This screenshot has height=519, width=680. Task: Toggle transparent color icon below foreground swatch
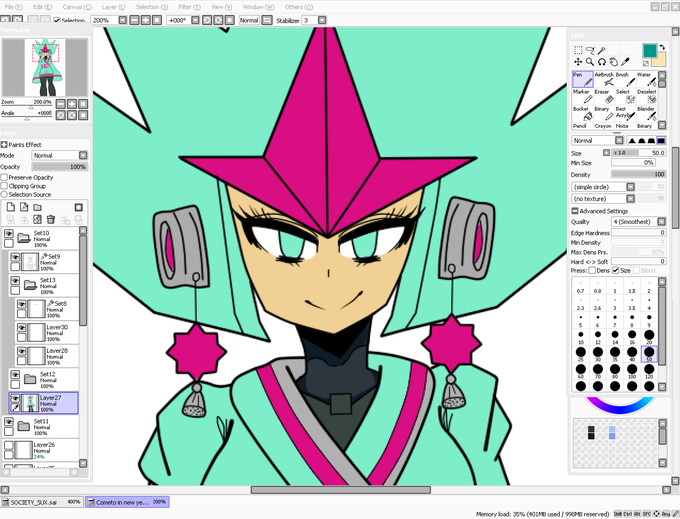646,63
